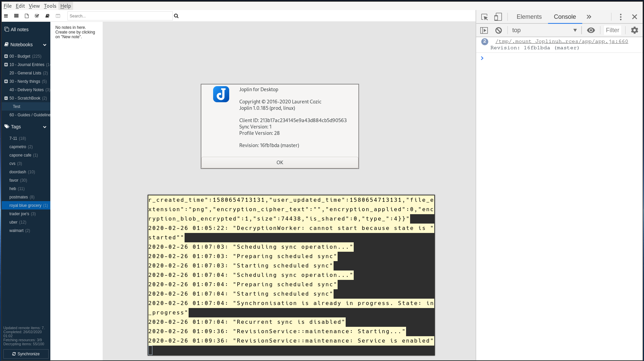Click the 'Recurrent sync is disabled' log line
644x361 pixels.
247,322
